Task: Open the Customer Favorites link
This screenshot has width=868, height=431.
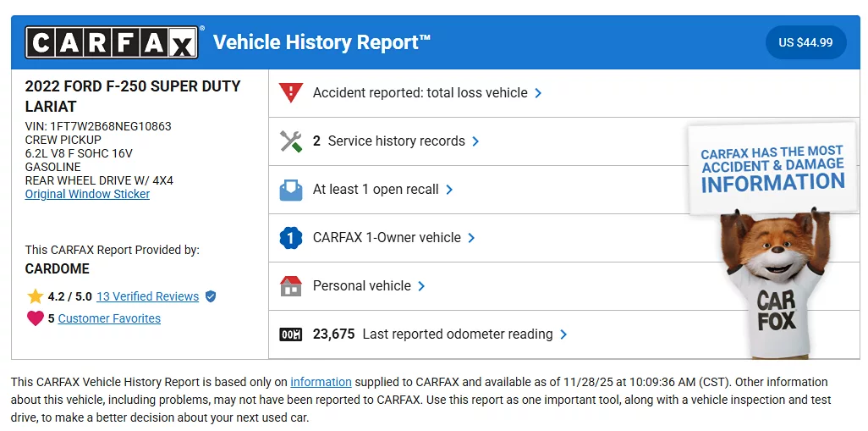Action: point(109,318)
